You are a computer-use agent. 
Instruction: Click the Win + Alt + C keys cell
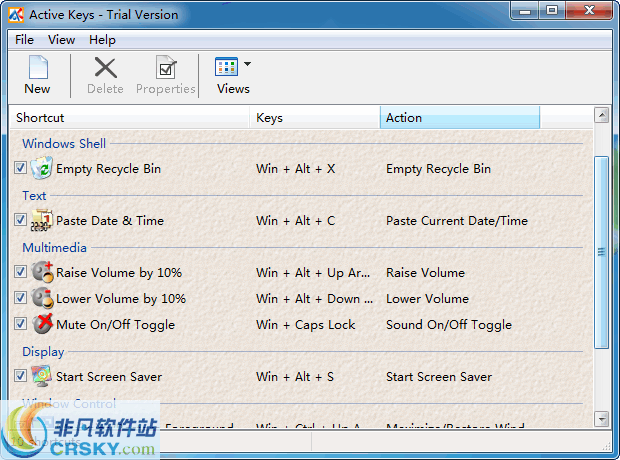(x=296, y=221)
